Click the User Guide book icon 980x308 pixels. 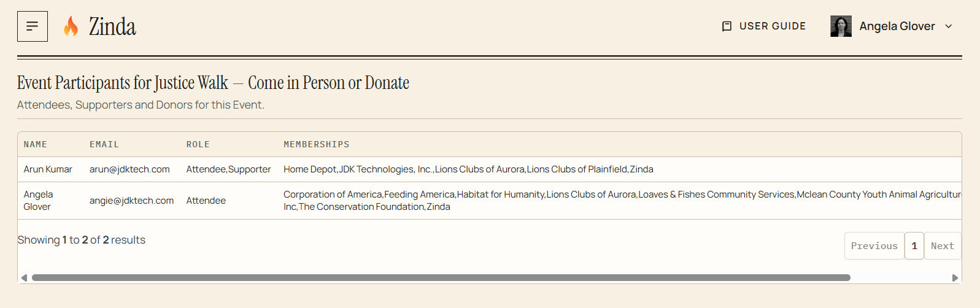pyautogui.click(x=727, y=26)
